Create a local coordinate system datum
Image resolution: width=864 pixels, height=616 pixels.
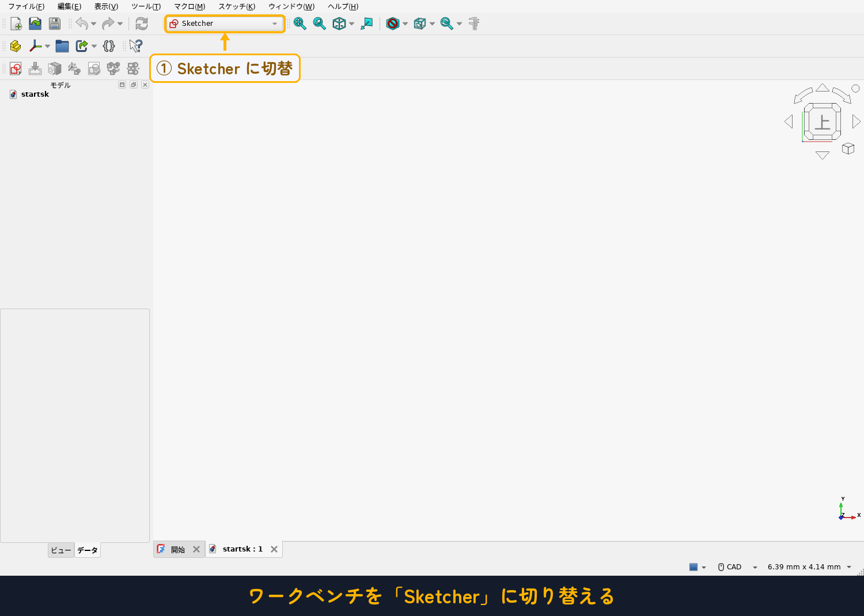(35, 46)
